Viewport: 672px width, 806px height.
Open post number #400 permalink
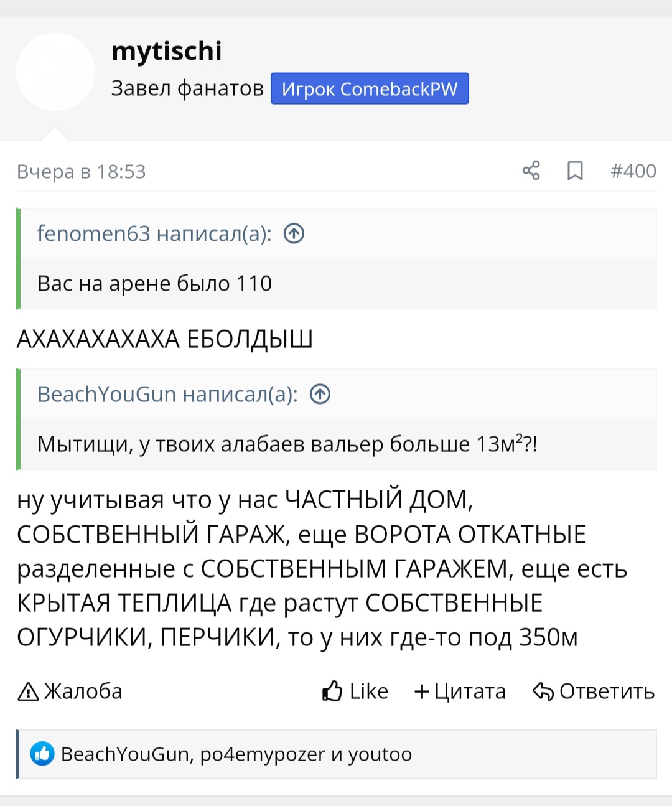coord(633,171)
